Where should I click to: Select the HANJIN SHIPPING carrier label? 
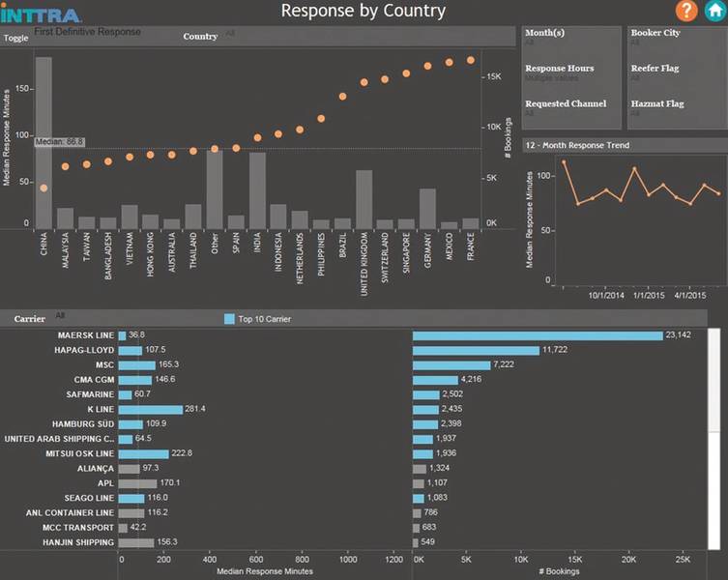78,543
